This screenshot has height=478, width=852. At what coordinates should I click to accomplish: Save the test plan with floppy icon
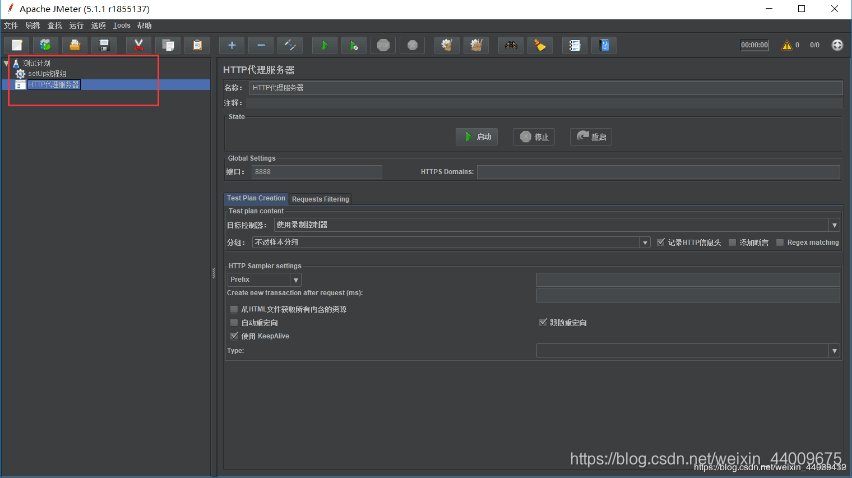coord(104,45)
